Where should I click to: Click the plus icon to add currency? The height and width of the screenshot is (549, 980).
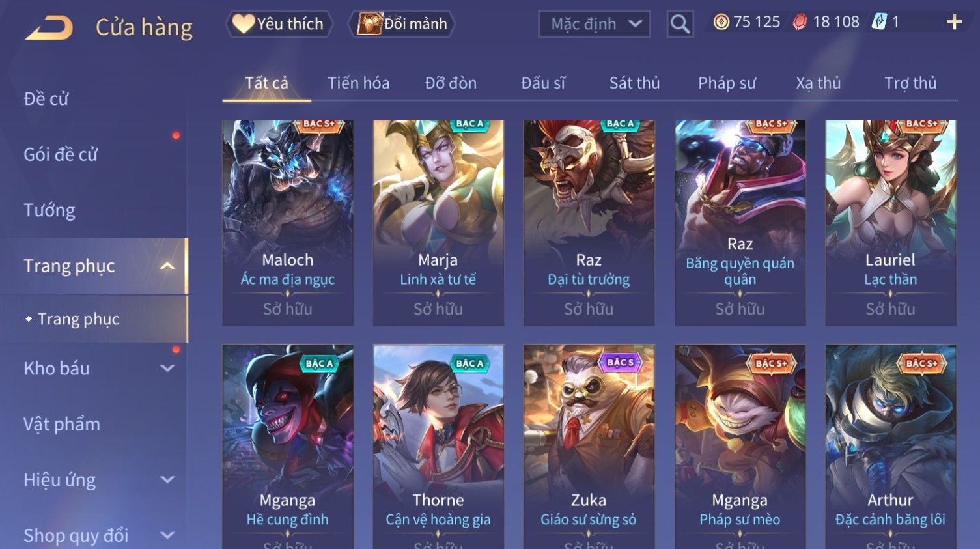(x=954, y=22)
